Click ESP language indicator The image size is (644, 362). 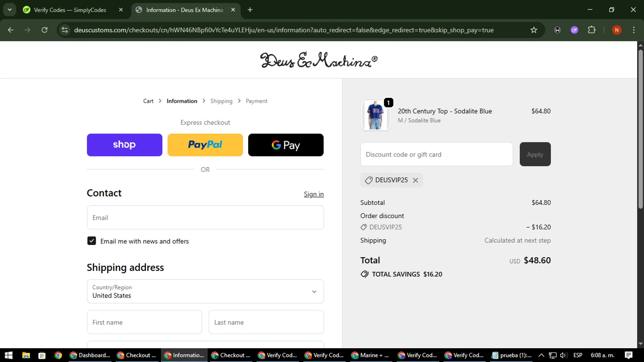[578, 355]
